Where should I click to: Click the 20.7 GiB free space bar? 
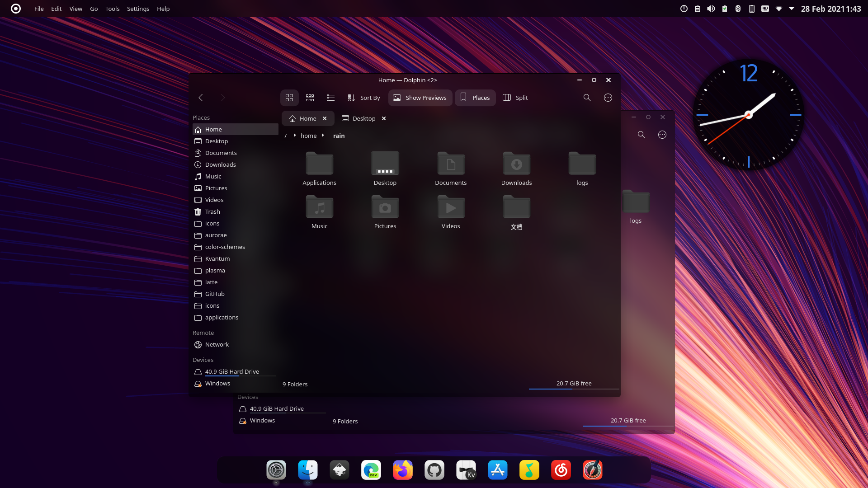point(573,384)
